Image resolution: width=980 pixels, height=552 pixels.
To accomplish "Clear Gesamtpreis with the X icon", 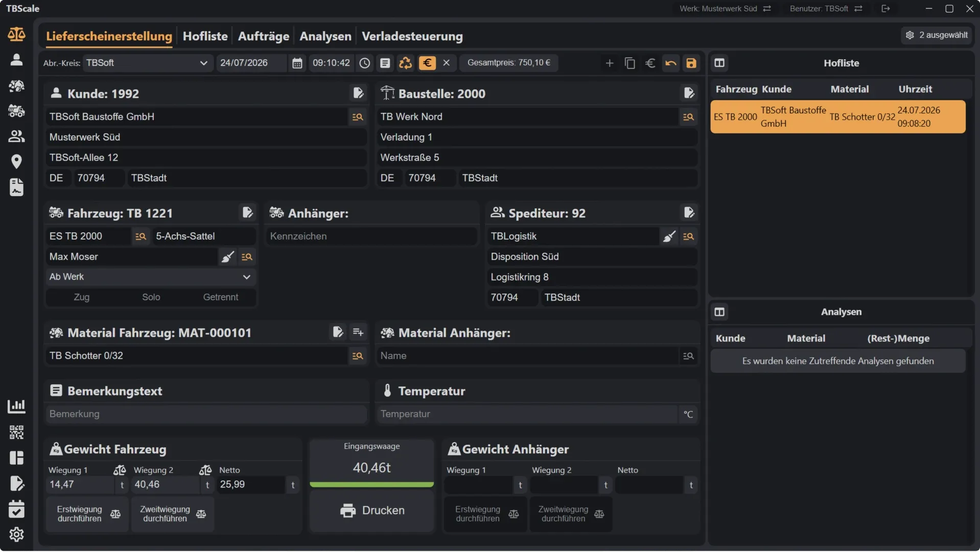I will (x=447, y=63).
